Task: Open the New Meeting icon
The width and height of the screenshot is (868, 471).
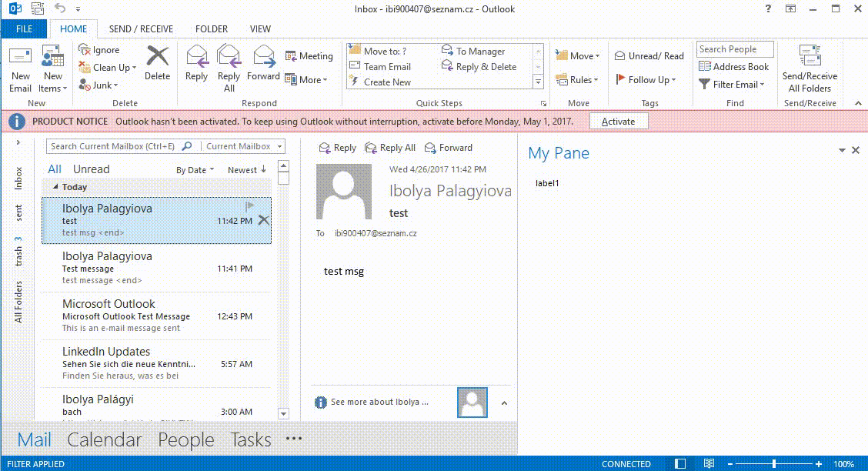Action: (x=309, y=55)
